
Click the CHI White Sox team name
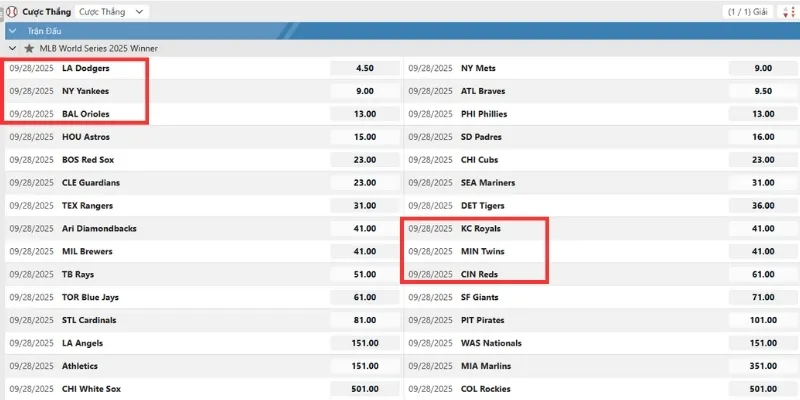click(x=91, y=389)
